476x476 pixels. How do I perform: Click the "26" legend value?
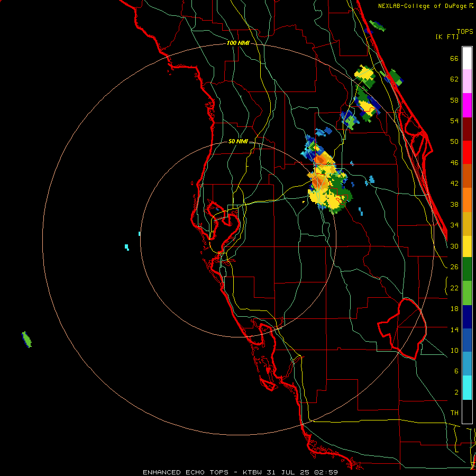tap(454, 267)
